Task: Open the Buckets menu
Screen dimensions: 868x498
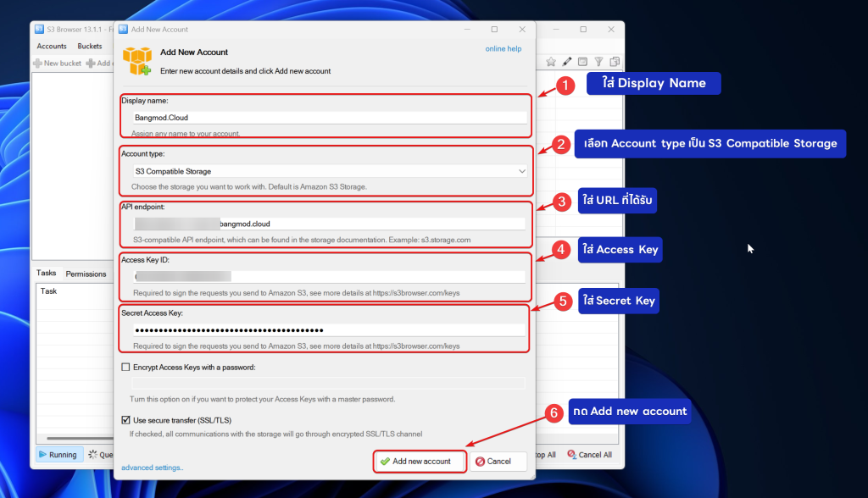Action: point(90,47)
